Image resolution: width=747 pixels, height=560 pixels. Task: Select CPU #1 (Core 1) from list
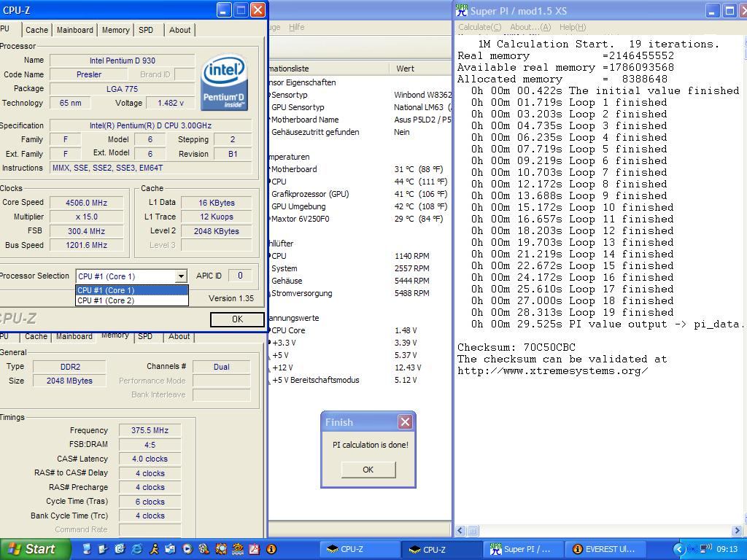click(x=132, y=290)
